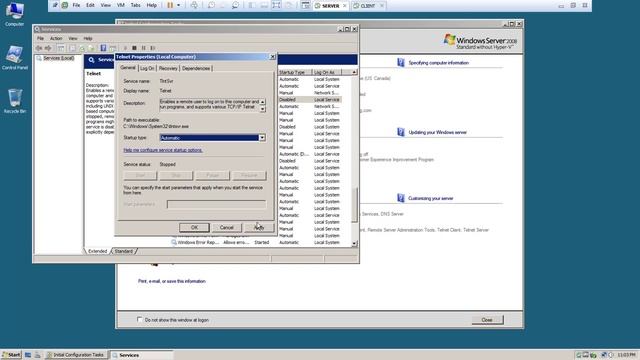This screenshot has width=640, height=360.
Task: Click the Customizing your server section icon
Action: pyautogui.click(x=401, y=198)
